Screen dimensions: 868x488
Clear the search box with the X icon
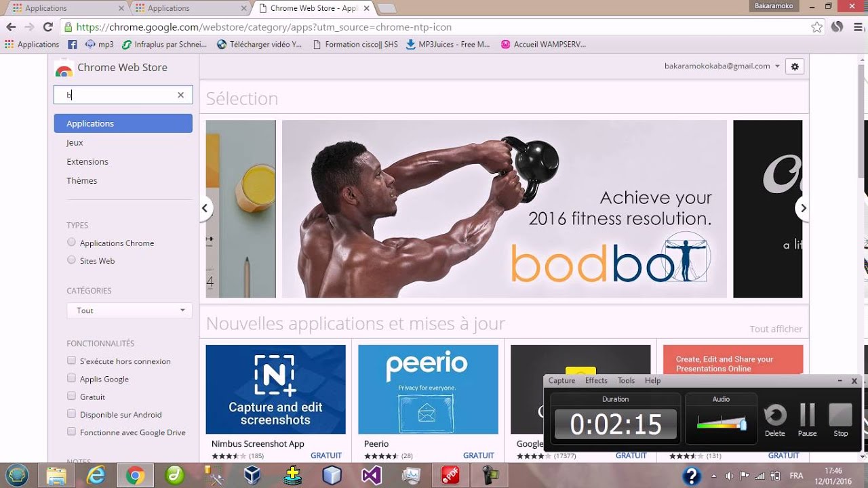pos(180,95)
